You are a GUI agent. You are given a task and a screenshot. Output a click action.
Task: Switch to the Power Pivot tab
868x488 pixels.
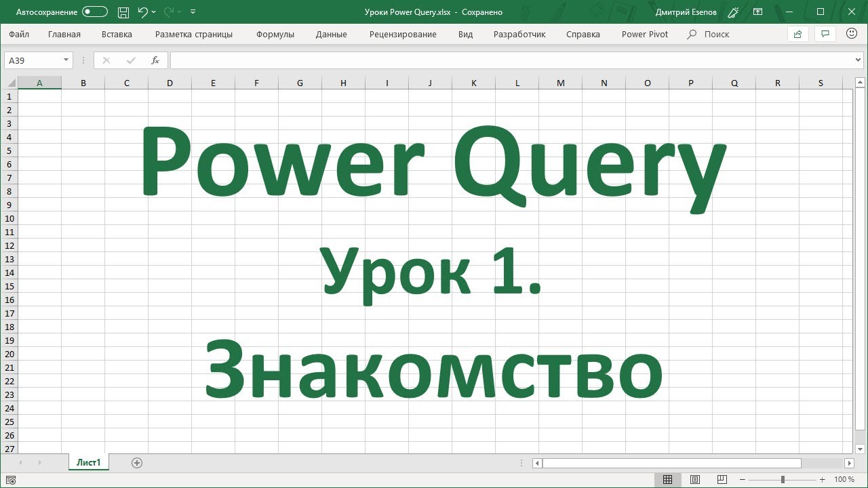645,34
